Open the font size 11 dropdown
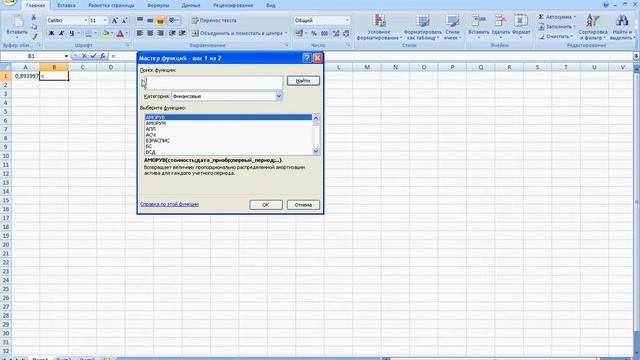640x360 pixels. coord(105,20)
